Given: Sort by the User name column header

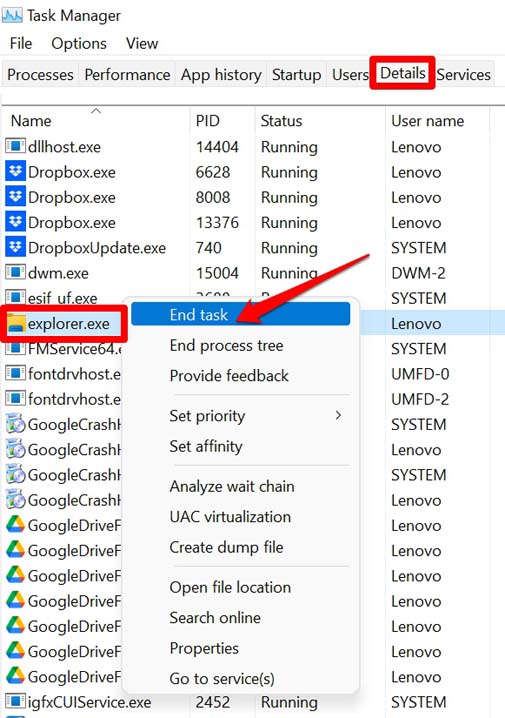Looking at the screenshot, I should pyautogui.click(x=437, y=120).
